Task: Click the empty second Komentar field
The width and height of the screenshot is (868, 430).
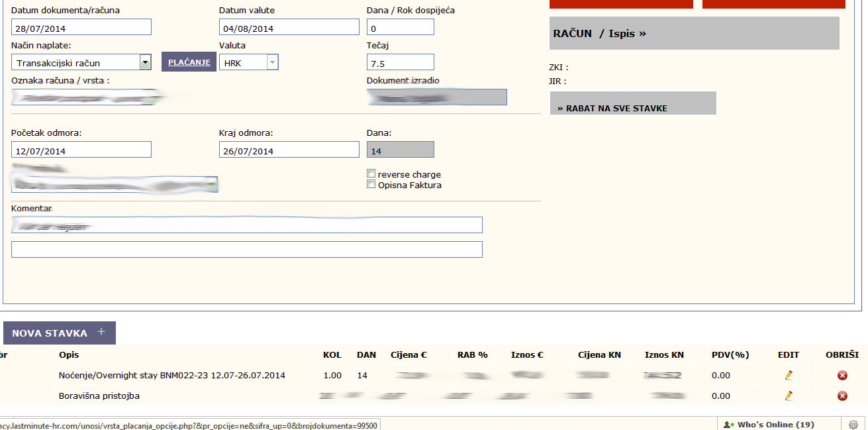Action: coord(247,250)
